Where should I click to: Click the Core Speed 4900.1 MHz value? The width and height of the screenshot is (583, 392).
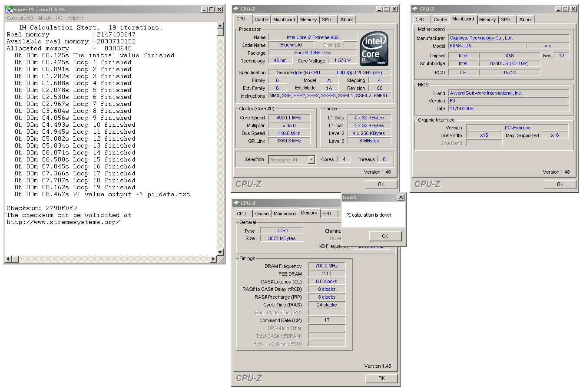[289, 118]
